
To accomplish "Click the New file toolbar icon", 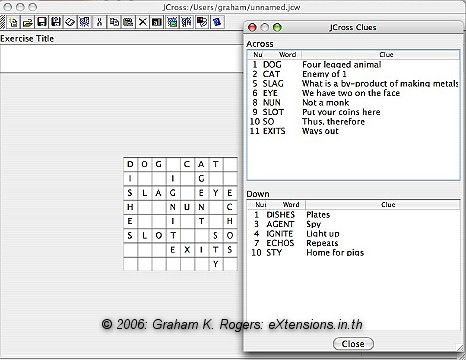I will point(14,22).
